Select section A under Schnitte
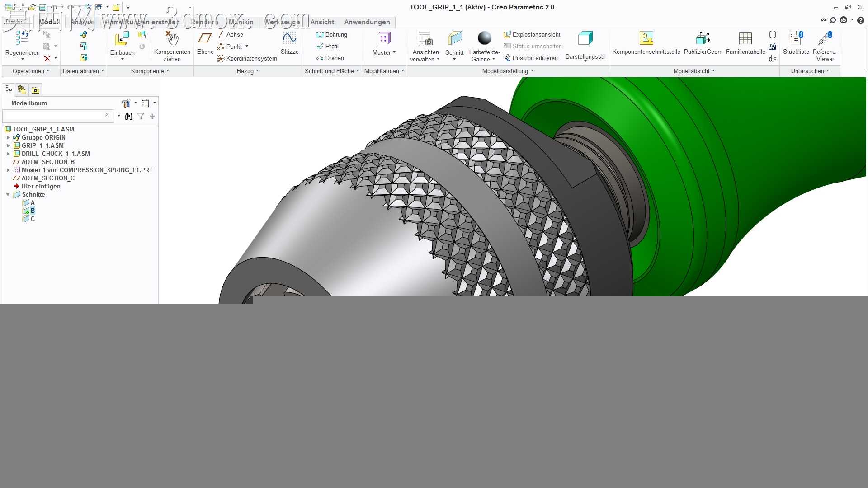Viewport: 868px width, 488px height. 29,202
